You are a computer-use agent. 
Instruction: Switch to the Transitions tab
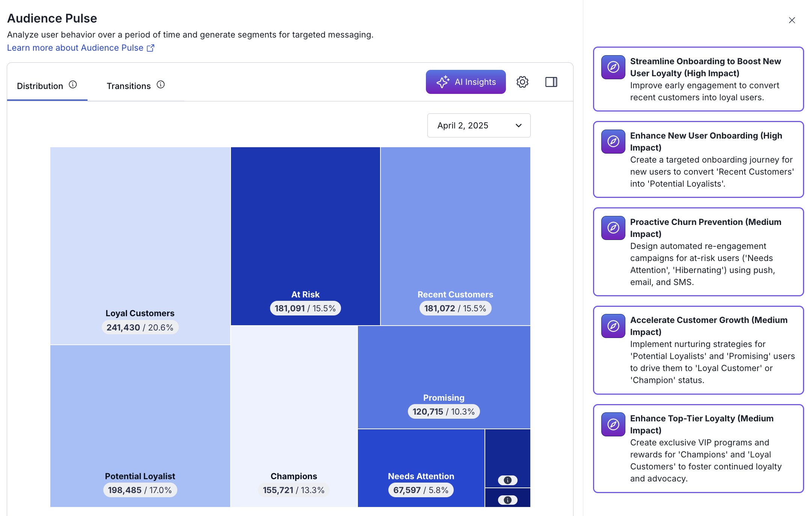click(x=129, y=86)
